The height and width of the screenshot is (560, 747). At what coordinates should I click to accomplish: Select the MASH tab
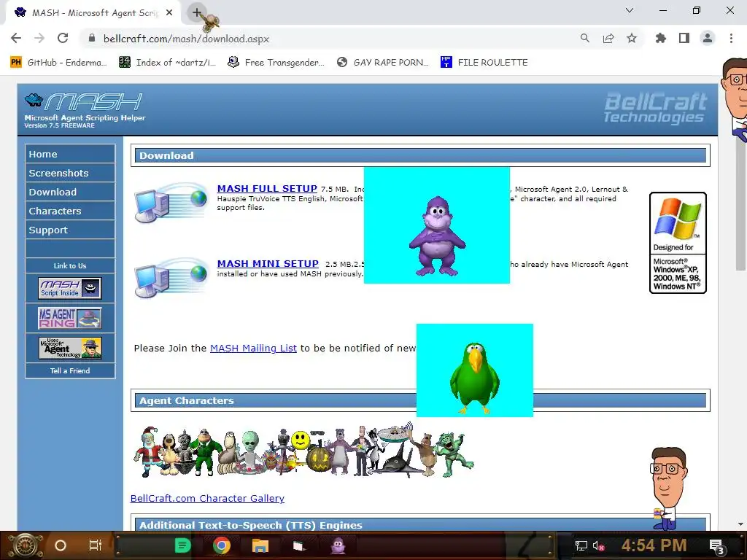(x=93, y=13)
